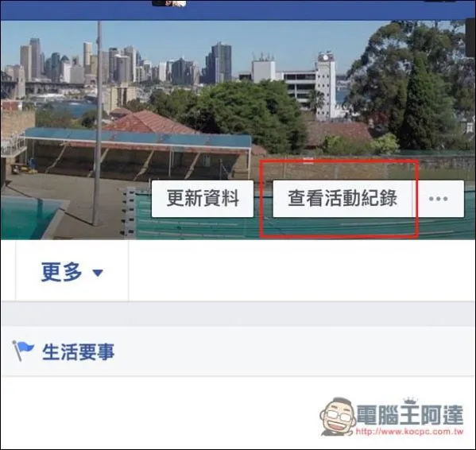The width and height of the screenshot is (476, 450).
Task: Click the blue flag icon for 生活要事
Action: pyautogui.click(x=23, y=350)
